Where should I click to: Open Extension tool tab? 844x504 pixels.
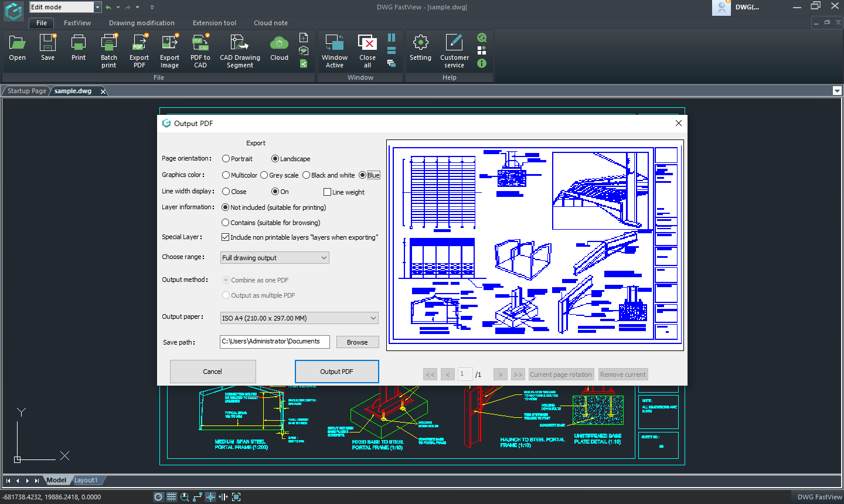pos(215,23)
